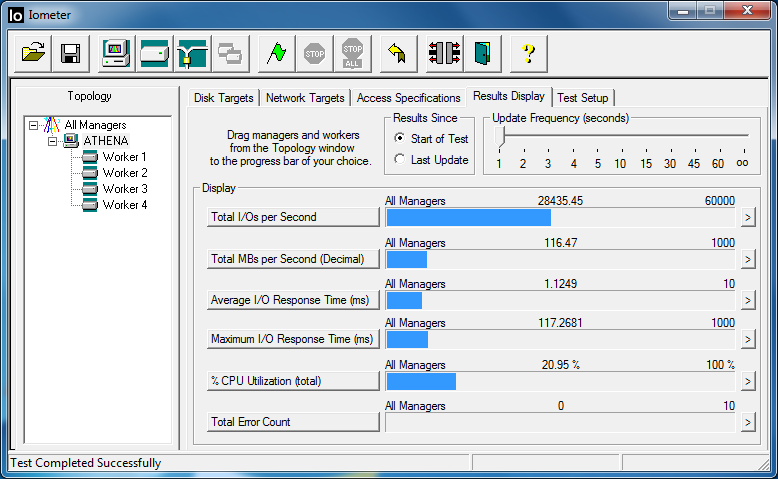This screenshot has height=479, width=778.
Task: Click the ATHENA computer icon
Action: (x=71, y=141)
